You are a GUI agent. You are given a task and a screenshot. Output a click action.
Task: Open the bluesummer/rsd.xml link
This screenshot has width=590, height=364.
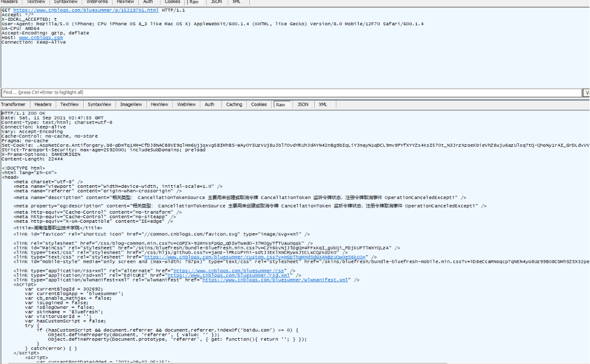coord(229,275)
